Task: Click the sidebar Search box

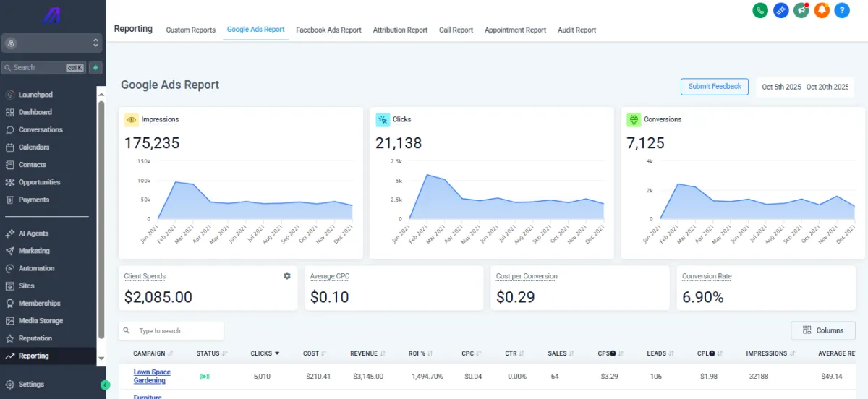Action: 44,67
